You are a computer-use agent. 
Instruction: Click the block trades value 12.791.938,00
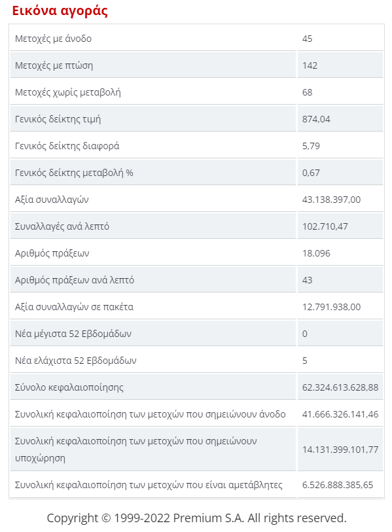(331, 307)
